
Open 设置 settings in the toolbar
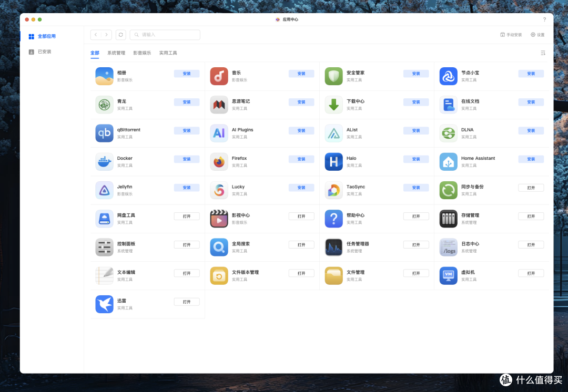(537, 35)
